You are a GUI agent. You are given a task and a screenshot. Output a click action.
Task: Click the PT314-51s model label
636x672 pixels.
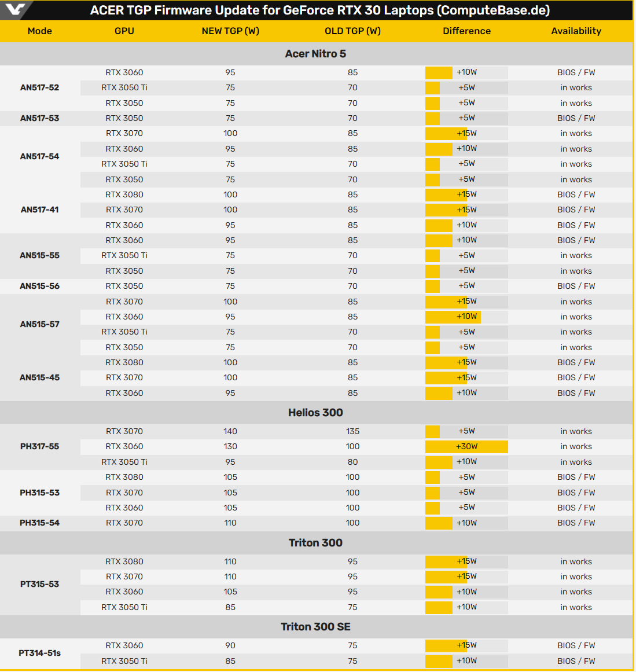tap(39, 653)
